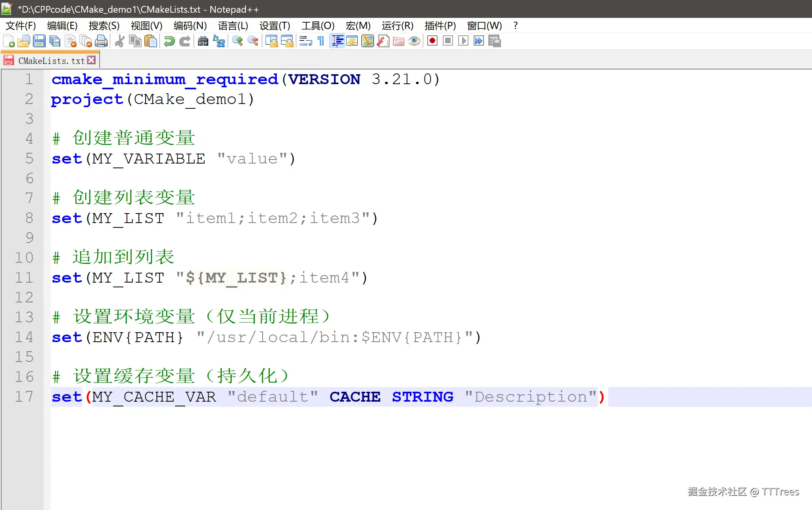The image size is (812, 510).
Task: Close the CMakeLists.txt tab with X
Action: click(92, 60)
